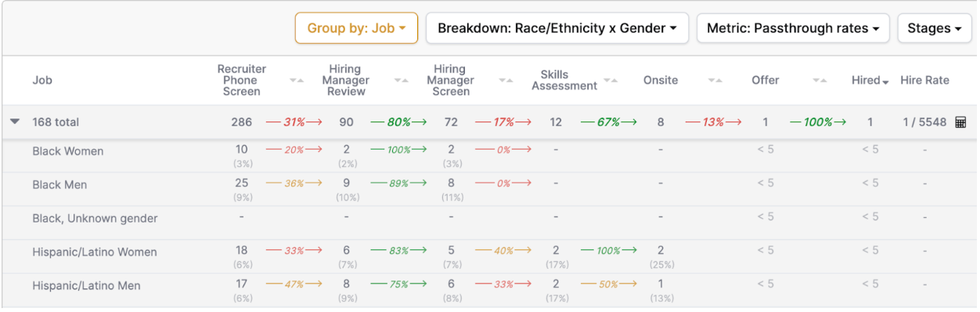Click the calculator icon beside 1 / 5548
Screen dimensions: 980x312
[961, 122]
